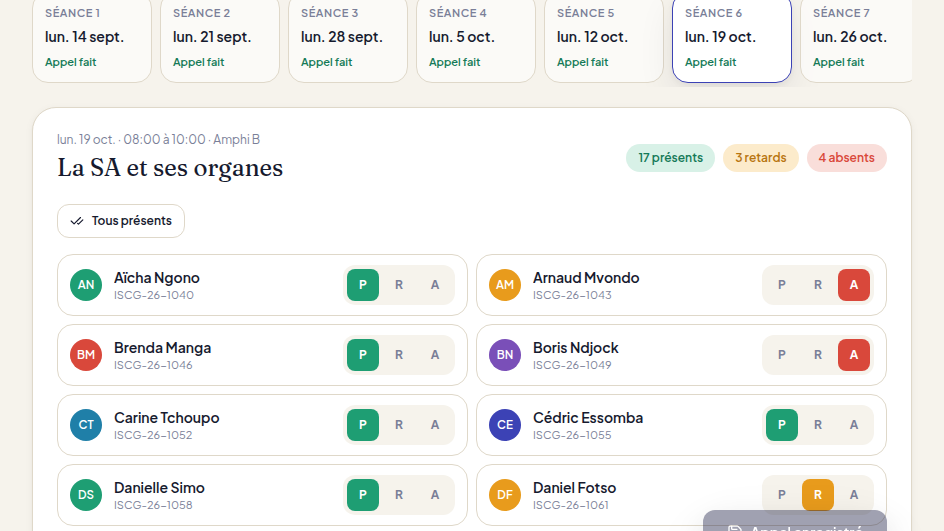Click the 4 absents badge
Image resolution: width=944 pixels, height=531 pixels.
tap(846, 158)
